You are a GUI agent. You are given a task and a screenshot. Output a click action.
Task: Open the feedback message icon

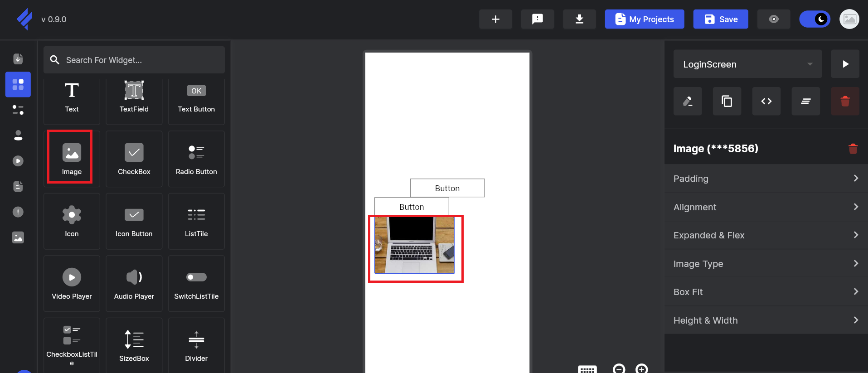(x=537, y=19)
